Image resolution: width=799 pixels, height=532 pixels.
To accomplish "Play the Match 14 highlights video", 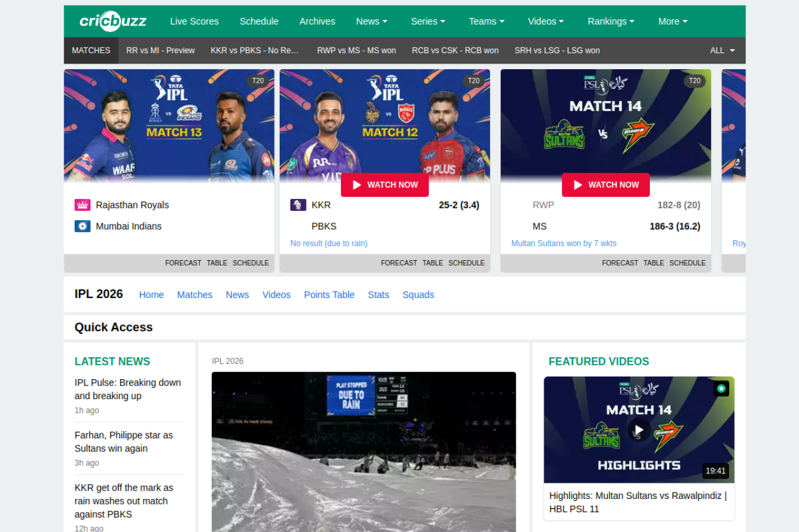I will [x=639, y=430].
